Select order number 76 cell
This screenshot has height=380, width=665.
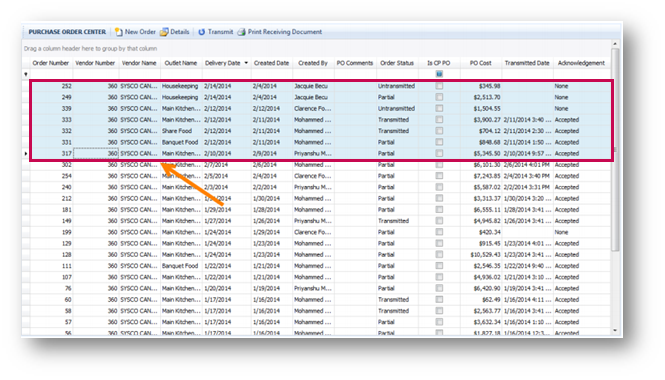pos(51,288)
